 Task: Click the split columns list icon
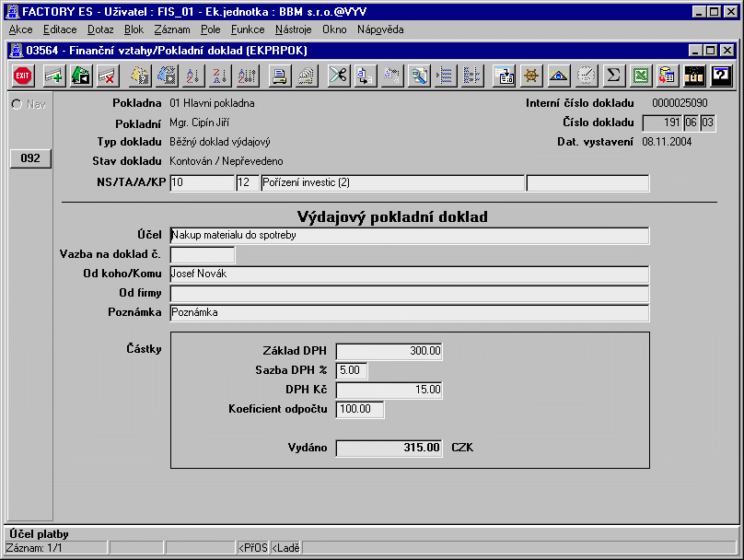(x=472, y=76)
